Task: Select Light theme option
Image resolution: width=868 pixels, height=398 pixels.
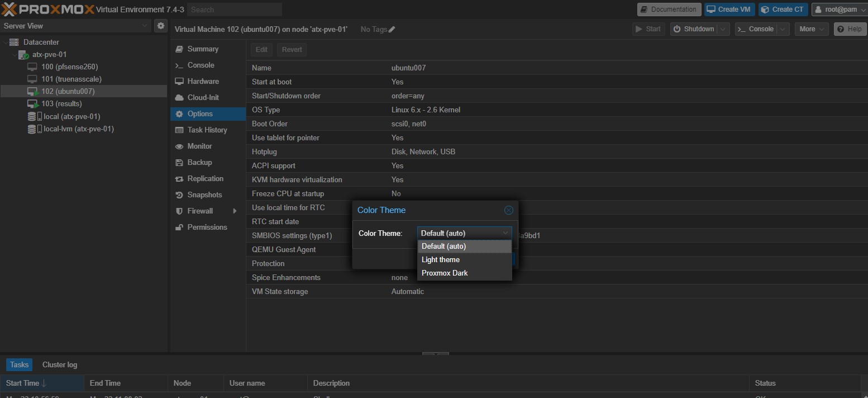Action: click(441, 259)
